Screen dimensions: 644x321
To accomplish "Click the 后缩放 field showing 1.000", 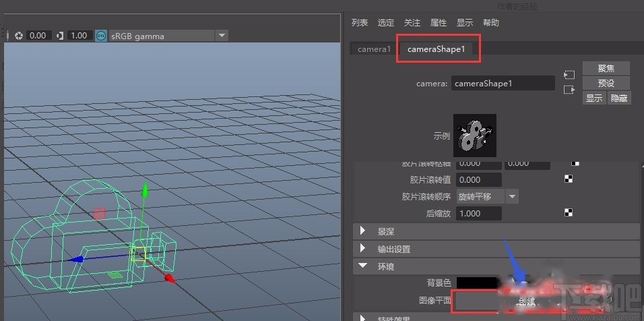I will point(478,213).
